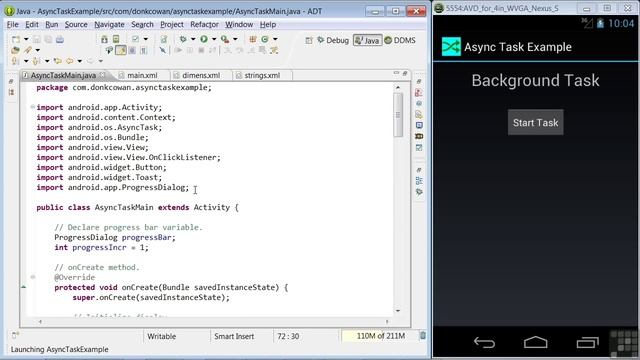The image size is (640, 360).
Task: Open the Source menu
Action: 76,24
